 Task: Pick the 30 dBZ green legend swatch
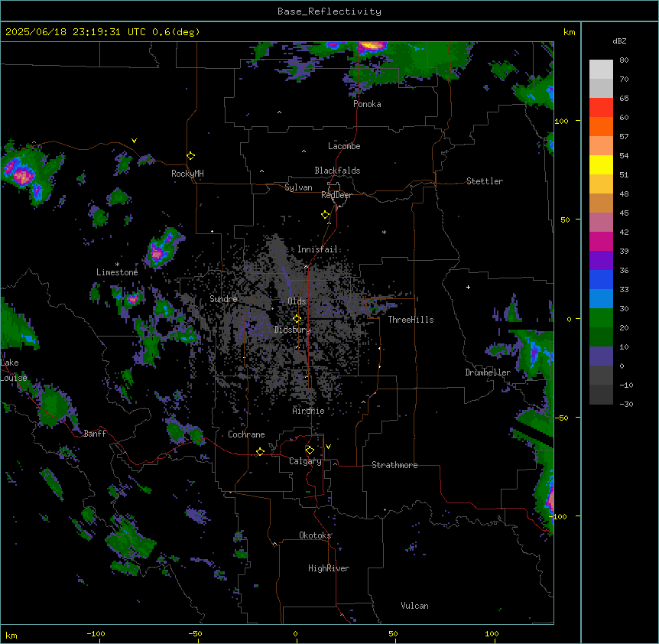601,318
